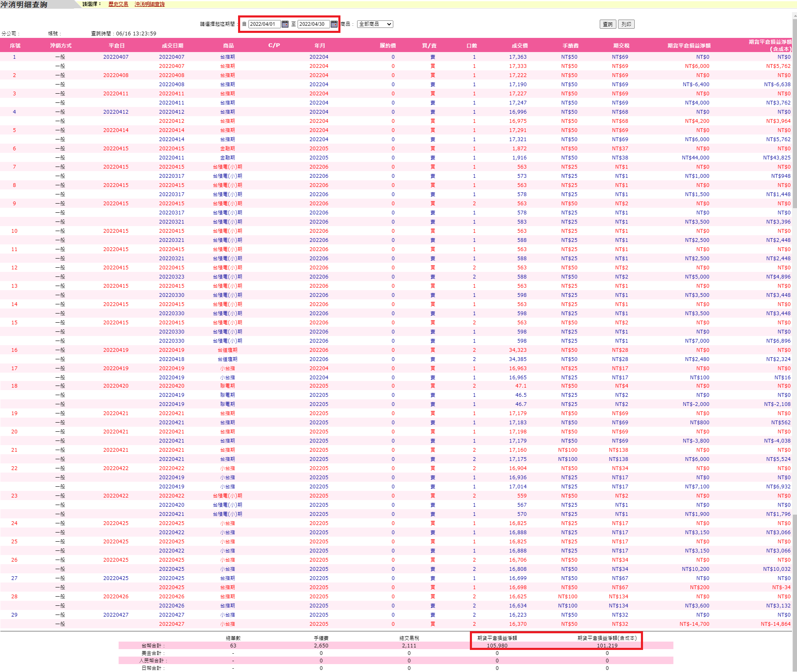Click the 查詢 query button
797x672 pixels.
pyautogui.click(x=608, y=24)
